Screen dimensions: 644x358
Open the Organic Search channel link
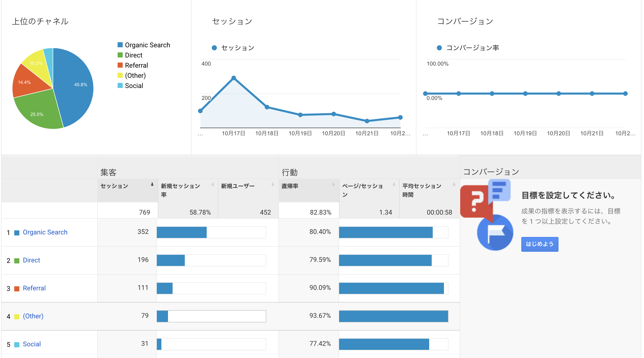tap(45, 232)
